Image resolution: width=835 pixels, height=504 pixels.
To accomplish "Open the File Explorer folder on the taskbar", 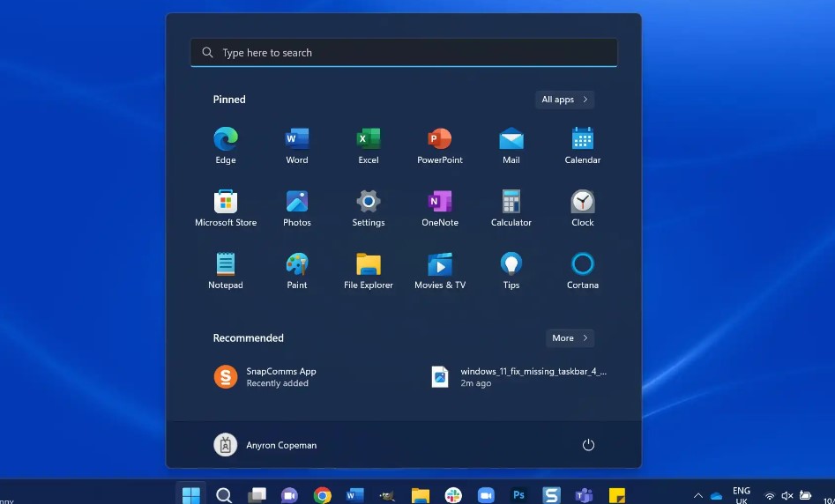I will (421, 495).
